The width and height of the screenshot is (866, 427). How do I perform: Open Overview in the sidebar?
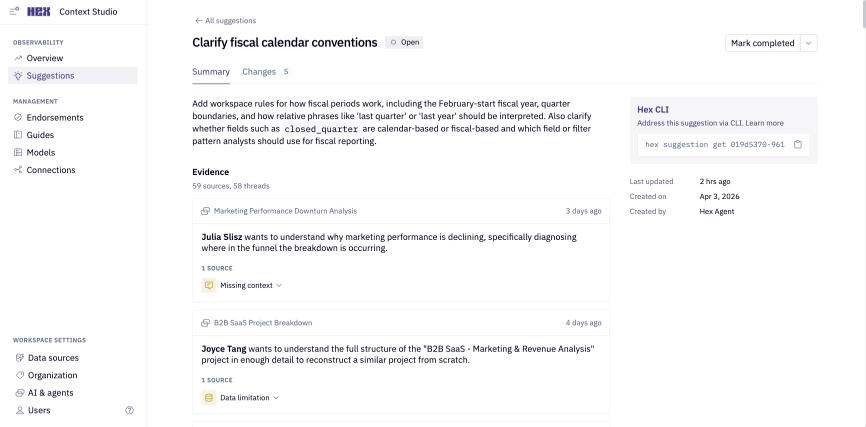(44, 58)
